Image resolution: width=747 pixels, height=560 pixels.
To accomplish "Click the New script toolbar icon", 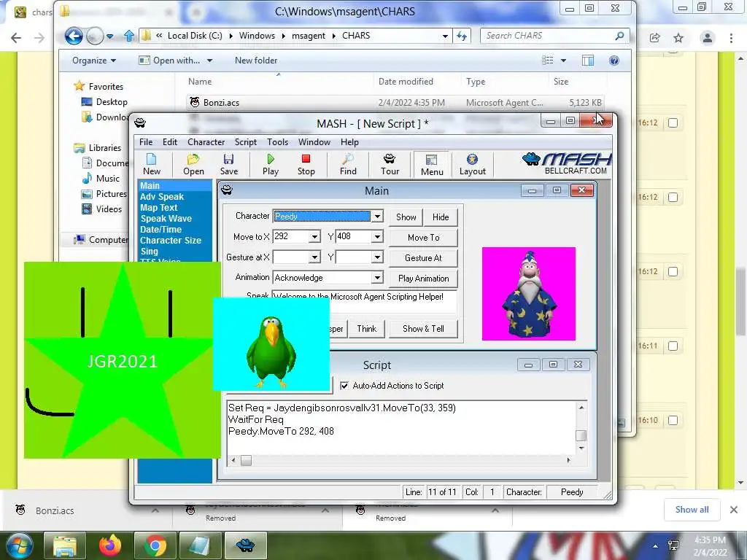I will (x=152, y=164).
